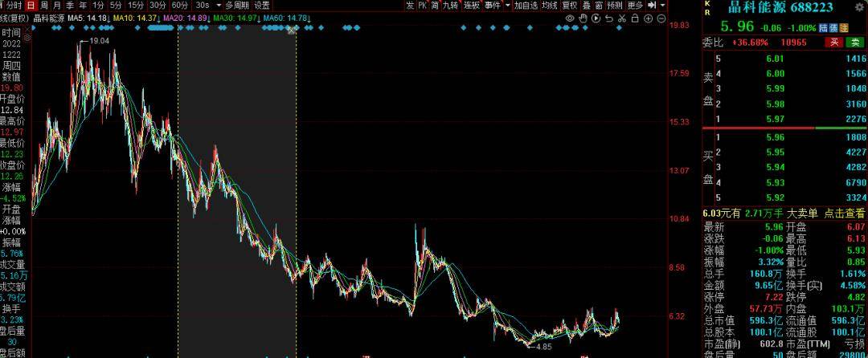868x358 pixels.
Task: Click the 发 toolbar icon
Action: pos(410,6)
